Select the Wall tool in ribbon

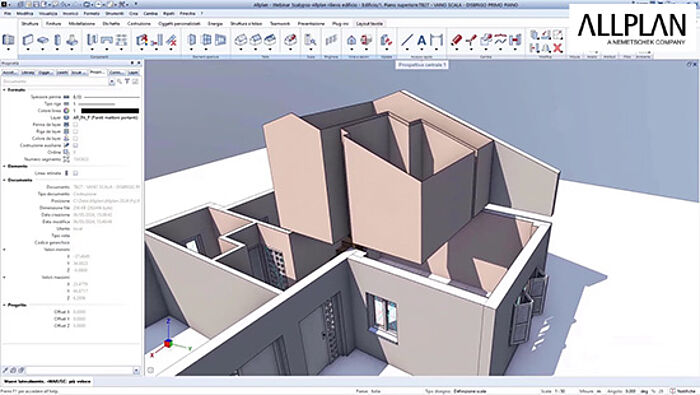(28, 40)
